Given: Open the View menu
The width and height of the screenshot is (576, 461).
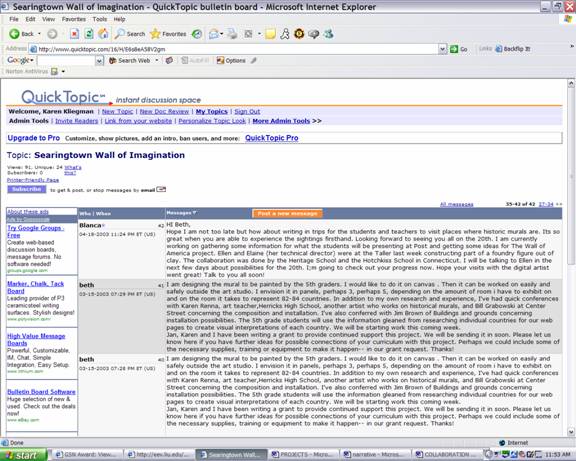Looking at the screenshot, I should pyautogui.click(x=48, y=19).
